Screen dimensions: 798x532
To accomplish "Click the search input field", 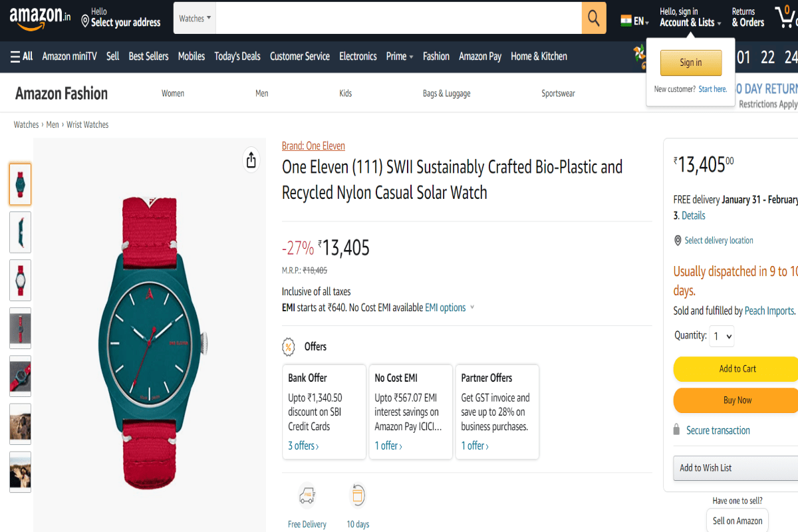I will coord(399,18).
